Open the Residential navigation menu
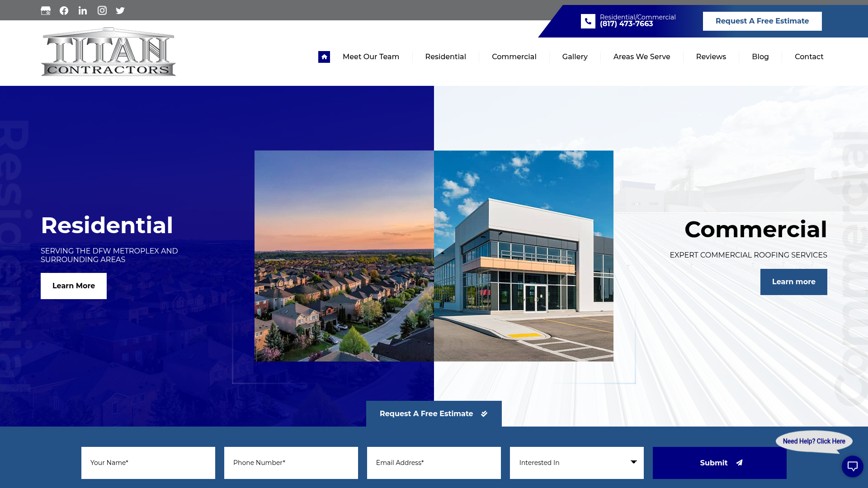Screen dimensions: 868x488 445,57
